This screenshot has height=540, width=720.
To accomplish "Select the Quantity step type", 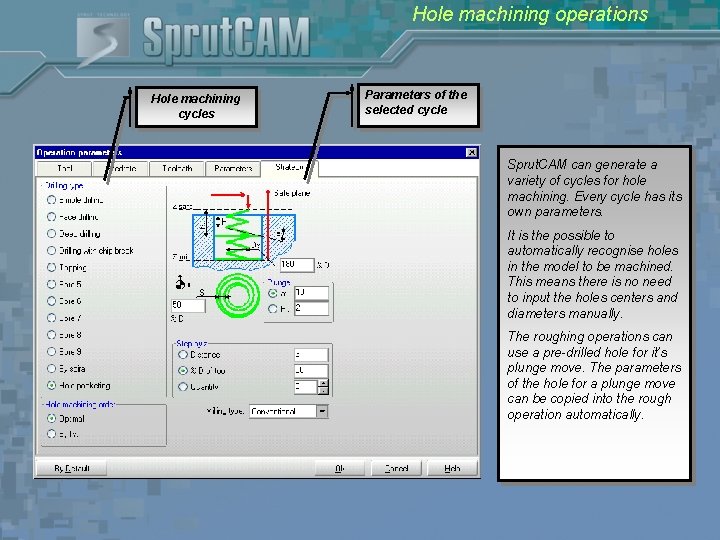I will pos(183,387).
